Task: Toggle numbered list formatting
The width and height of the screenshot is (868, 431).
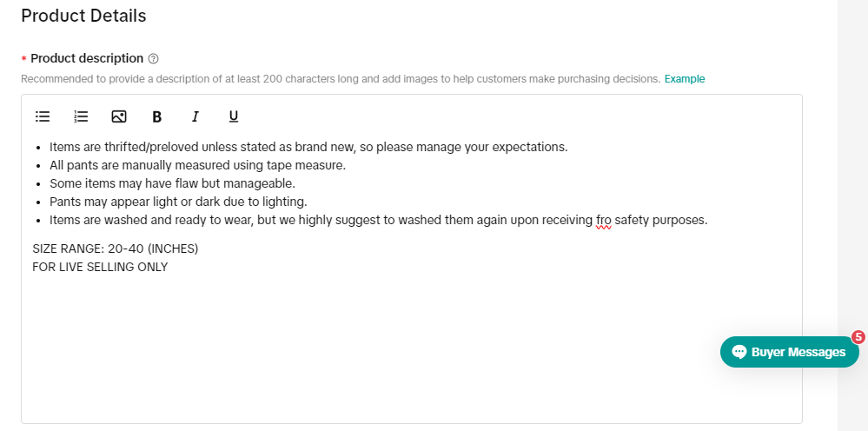Action: pyautogui.click(x=81, y=116)
